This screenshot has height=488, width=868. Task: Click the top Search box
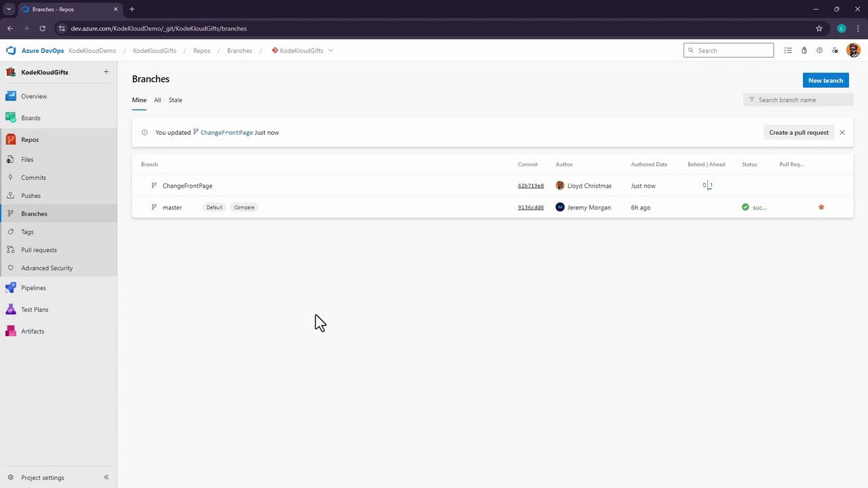pyautogui.click(x=728, y=50)
